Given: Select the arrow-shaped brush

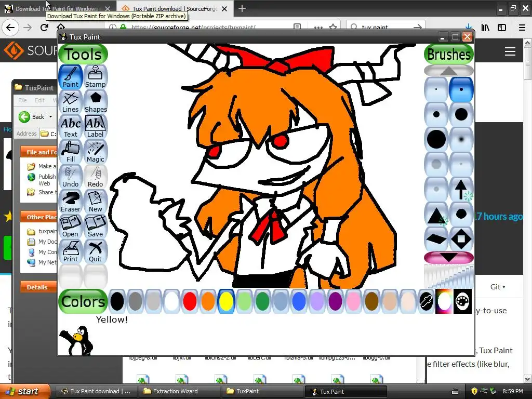Looking at the screenshot, I should (x=461, y=189).
